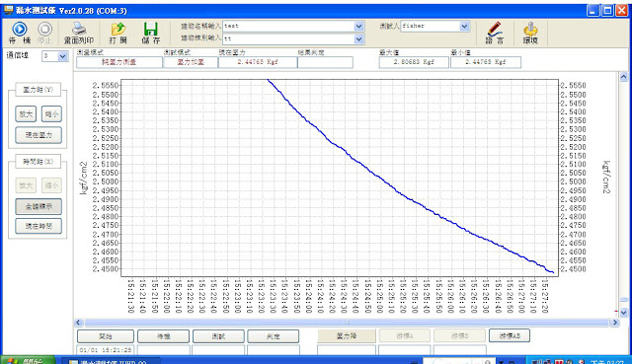Open the tester dropdown showing 'fisher'

[x=464, y=27]
